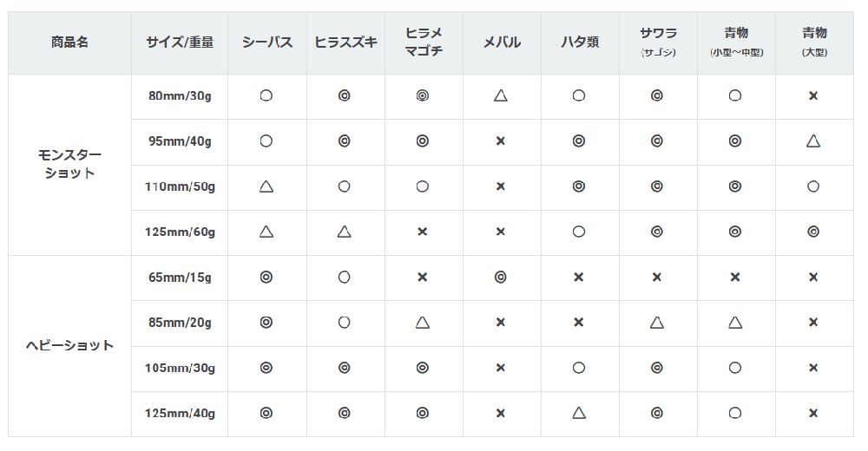This screenshot has height=451, width=868.
Task: Click the double circle for 125mm/60g large 青物 (大型)
Action: click(813, 232)
